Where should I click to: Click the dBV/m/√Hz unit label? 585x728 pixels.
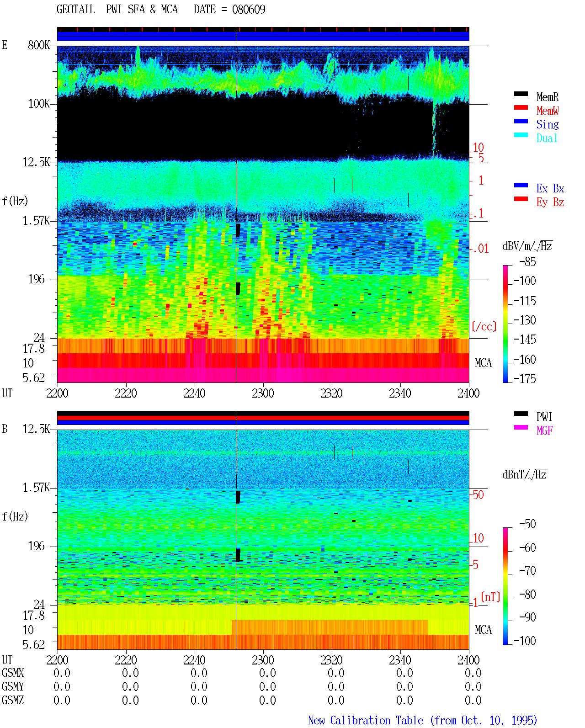coord(527,246)
